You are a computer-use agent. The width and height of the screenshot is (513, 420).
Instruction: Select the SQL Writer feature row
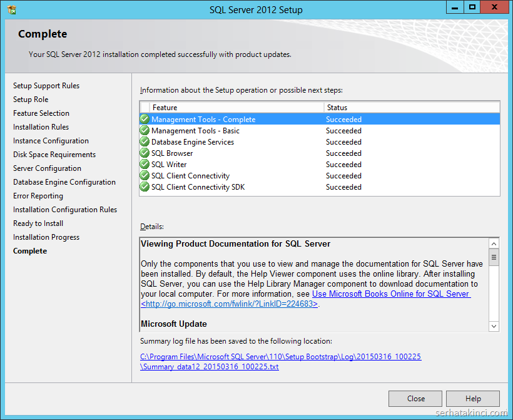click(320, 165)
